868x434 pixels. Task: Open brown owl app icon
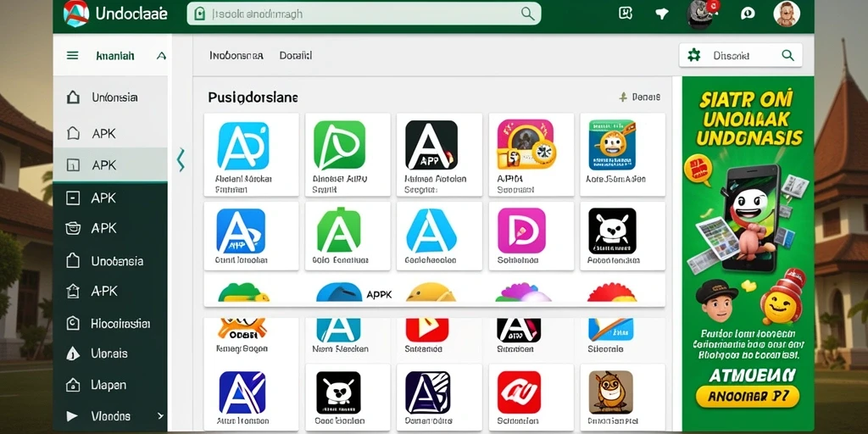click(x=610, y=392)
